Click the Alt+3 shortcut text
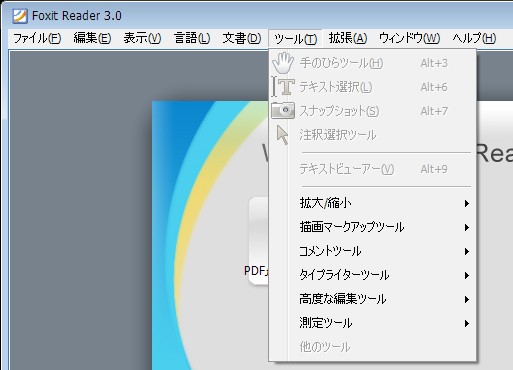This screenshot has width=513, height=370. point(434,63)
